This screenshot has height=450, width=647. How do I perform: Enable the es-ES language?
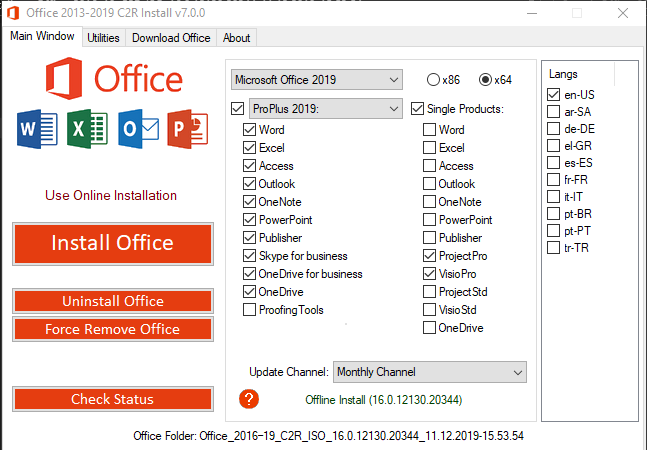553,163
